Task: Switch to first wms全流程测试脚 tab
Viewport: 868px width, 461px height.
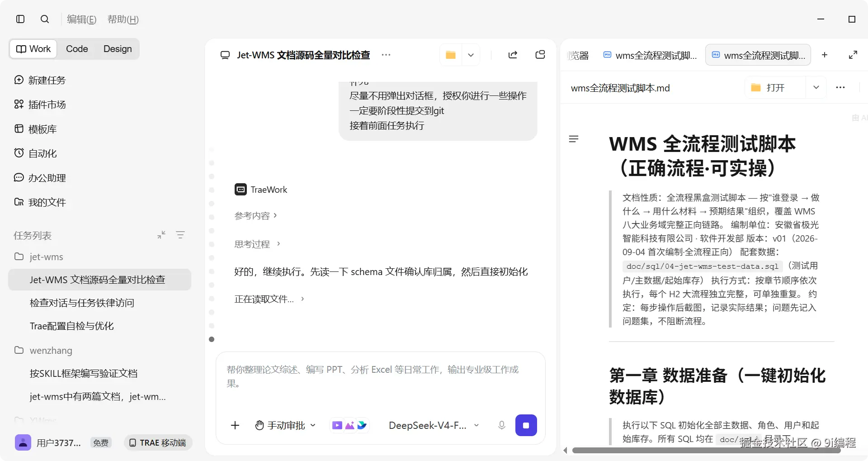Action: tap(650, 55)
